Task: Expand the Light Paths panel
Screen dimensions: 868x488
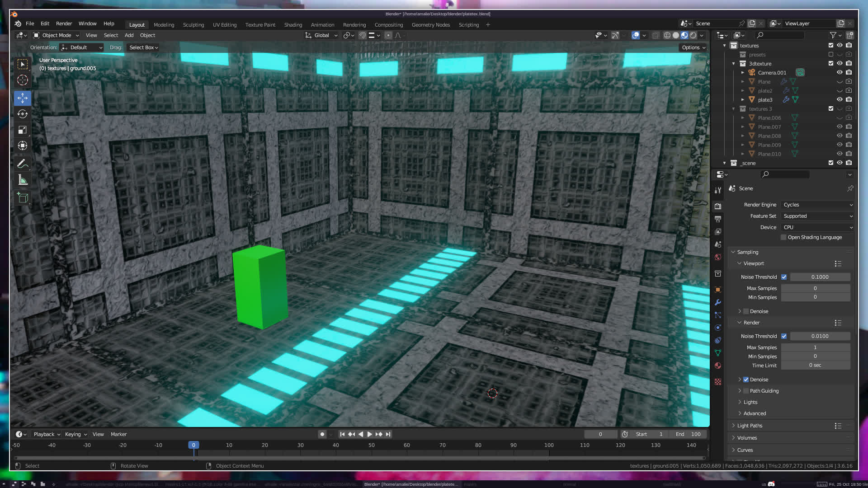Action: tap(750, 426)
